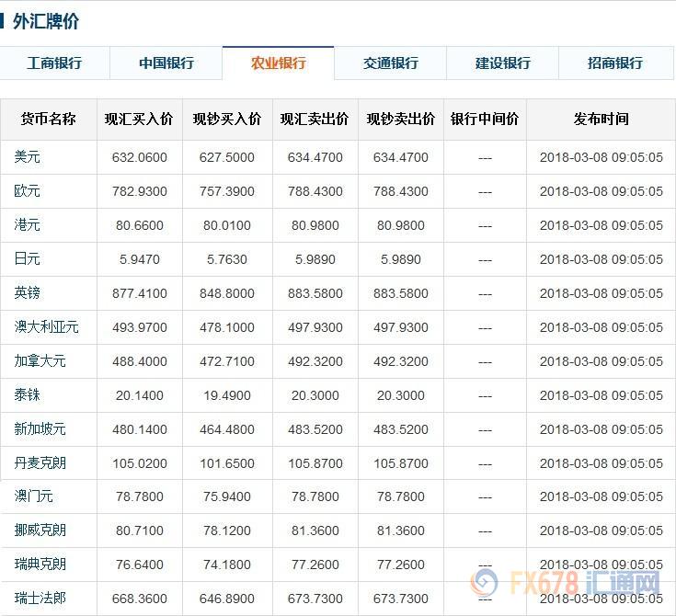Select 丹麦克朗 现汇买入价 value 105.0200
The height and width of the screenshot is (616, 676).
139,463
